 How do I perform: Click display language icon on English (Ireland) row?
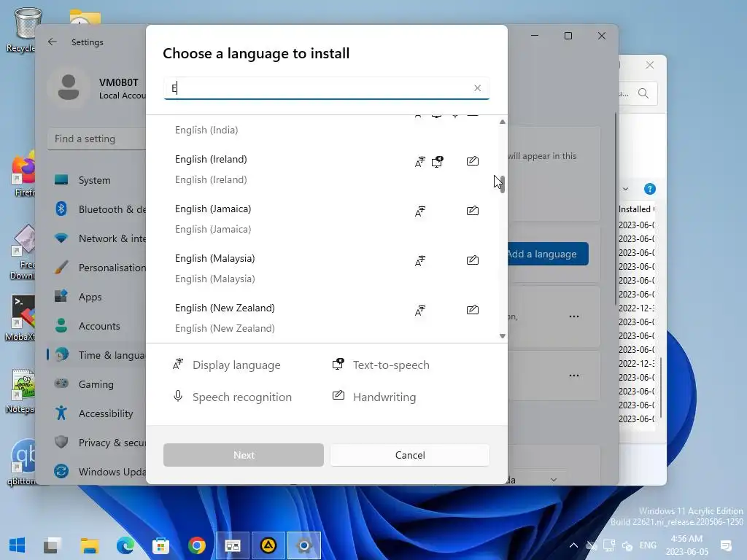(x=419, y=162)
